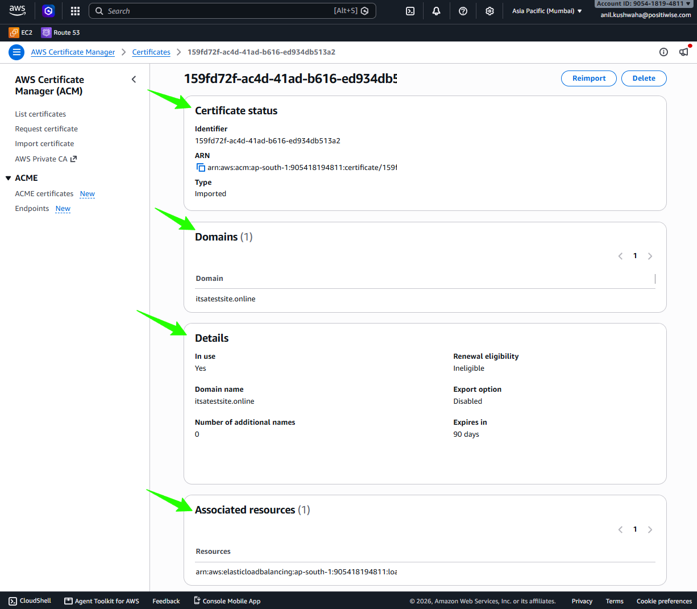Open ACME certificates
This screenshot has height=609, width=697.
[x=44, y=193]
